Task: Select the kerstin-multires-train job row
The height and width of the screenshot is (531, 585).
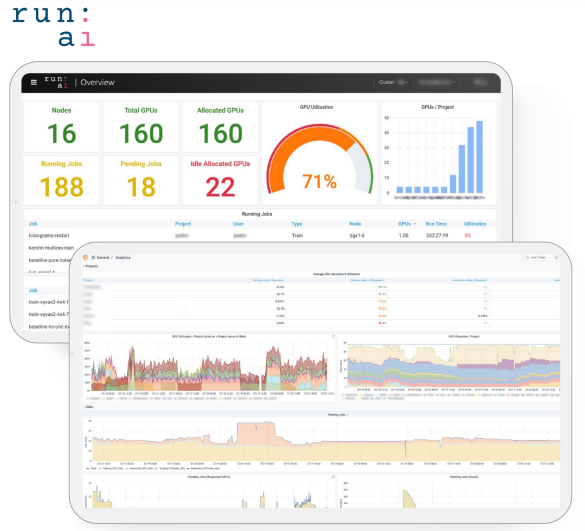Action: coord(51,248)
